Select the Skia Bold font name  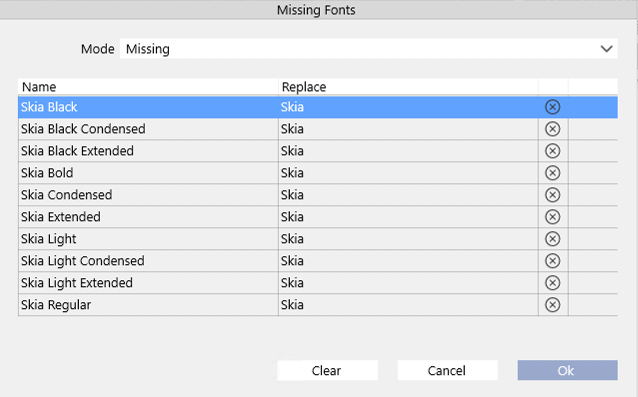click(47, 173)
